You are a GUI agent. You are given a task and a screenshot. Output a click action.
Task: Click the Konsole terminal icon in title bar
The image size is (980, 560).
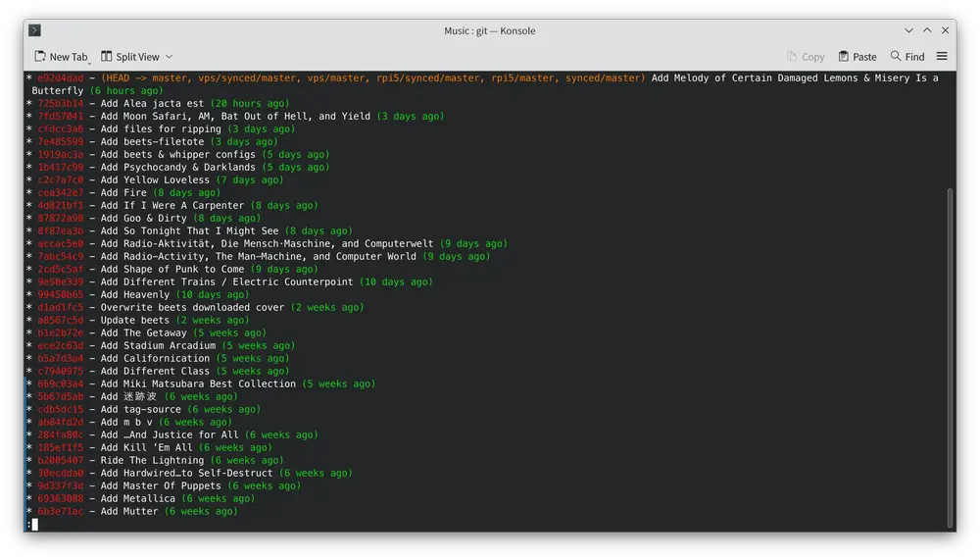point(35,30)
